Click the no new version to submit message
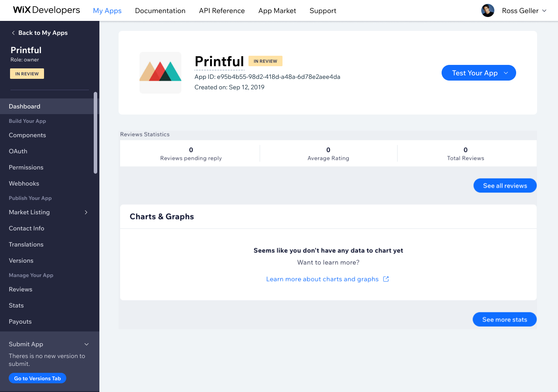Screen dimensions: 558x392 [47, 360]
